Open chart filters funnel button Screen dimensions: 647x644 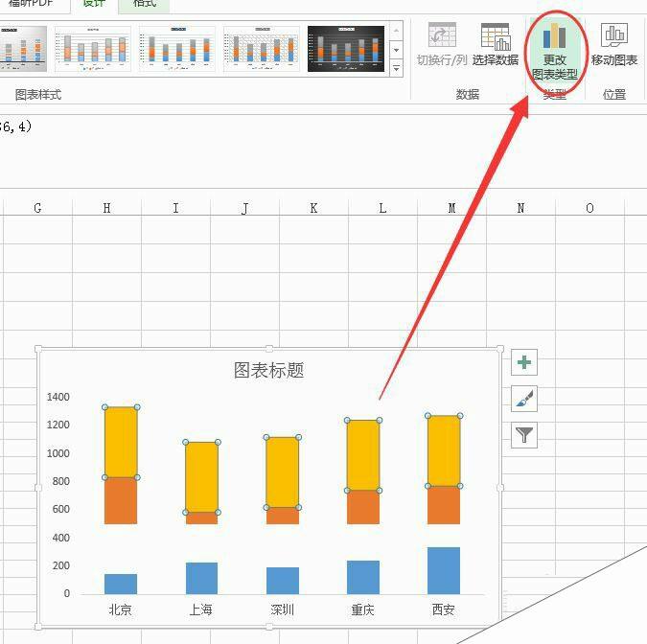pos(524,435)
